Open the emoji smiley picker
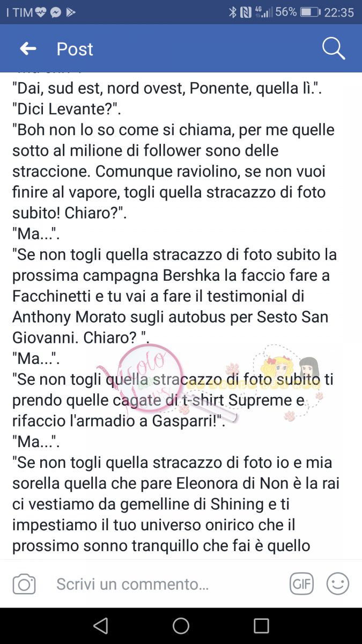This screenshot has width=362, height=644. 338,584
